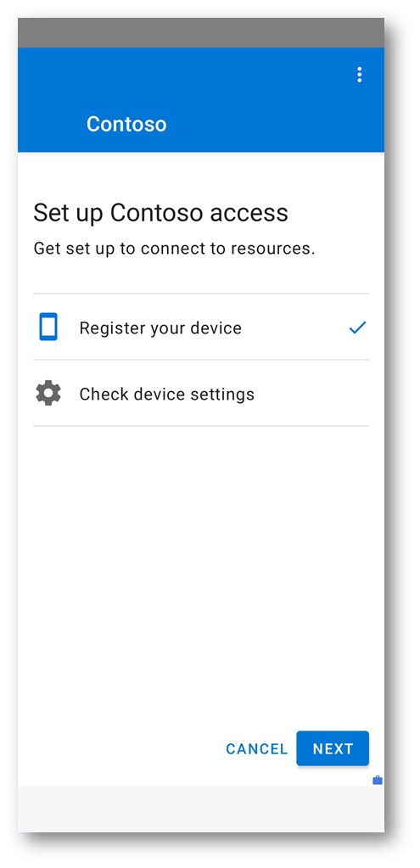Tap the NEXT button
This screenshot has width=420, height=868.
coord(333,748)
